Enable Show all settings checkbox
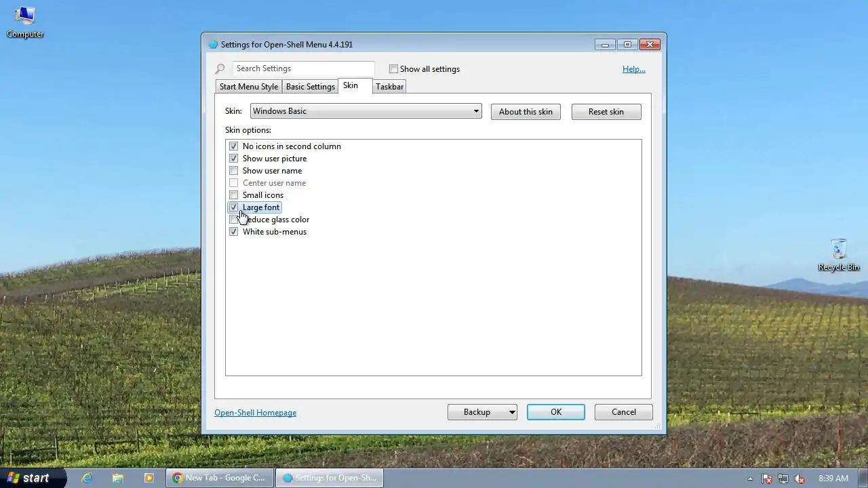 pos(393,69)
